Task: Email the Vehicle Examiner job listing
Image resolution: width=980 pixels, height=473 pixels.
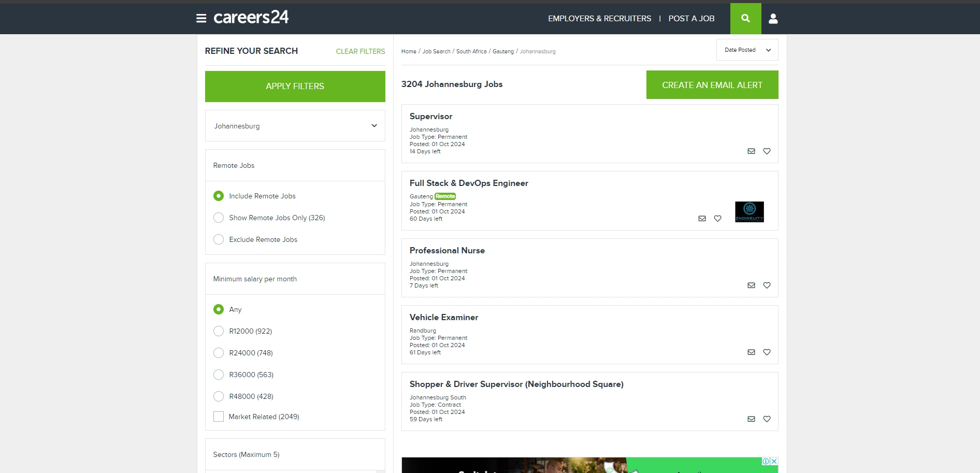Action: tap(751, 352)
